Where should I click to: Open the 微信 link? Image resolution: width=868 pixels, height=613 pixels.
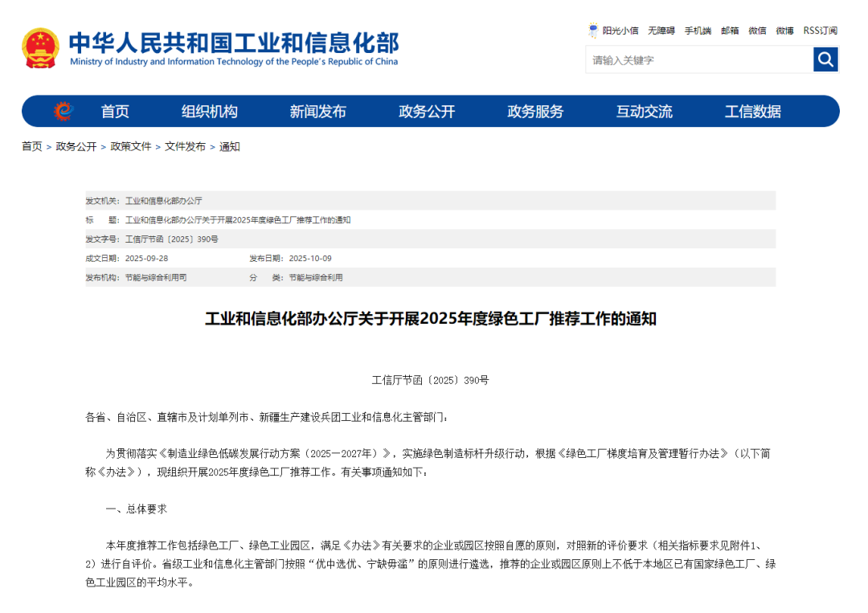coord(757,31)
